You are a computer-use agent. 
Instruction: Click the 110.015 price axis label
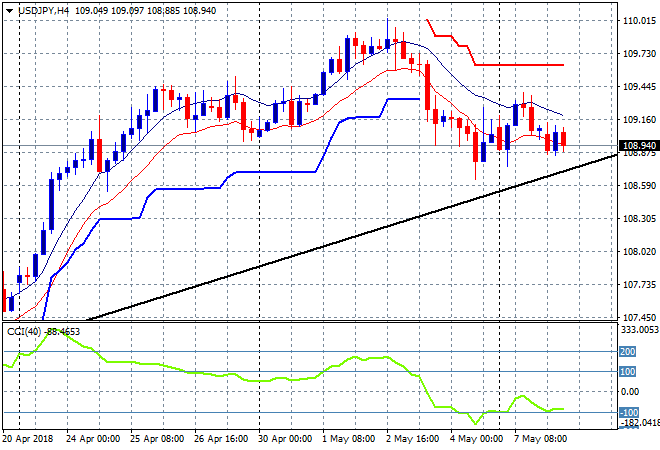[x=639, y=21]
